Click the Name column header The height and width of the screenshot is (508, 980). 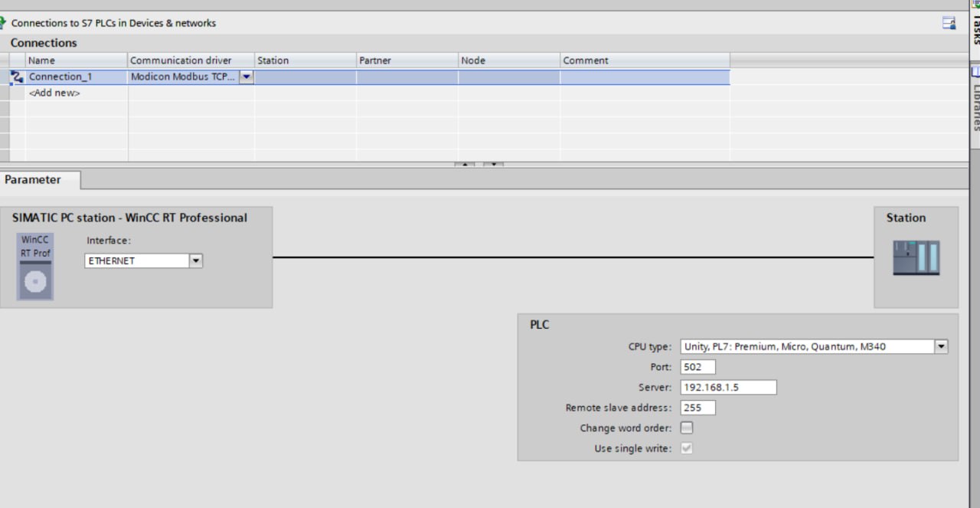(77, 61)
